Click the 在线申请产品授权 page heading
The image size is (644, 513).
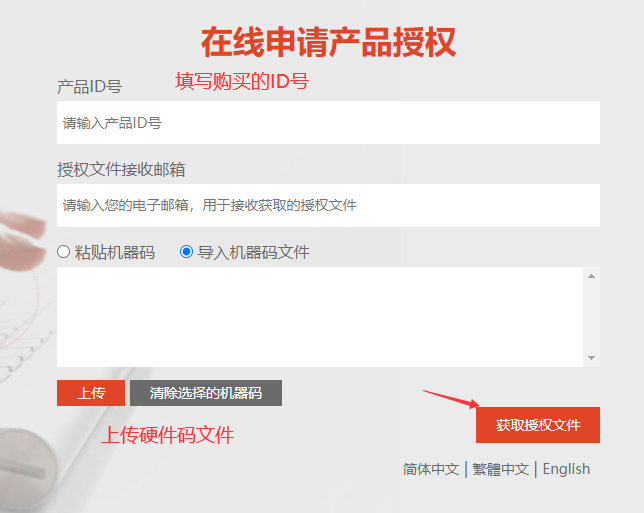click(x=328, y=42)
